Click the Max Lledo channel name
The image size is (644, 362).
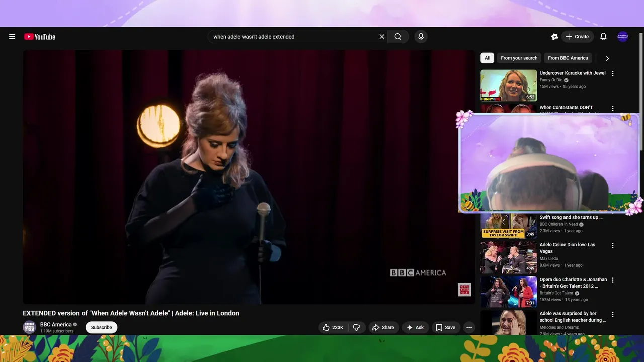[549, 259]
